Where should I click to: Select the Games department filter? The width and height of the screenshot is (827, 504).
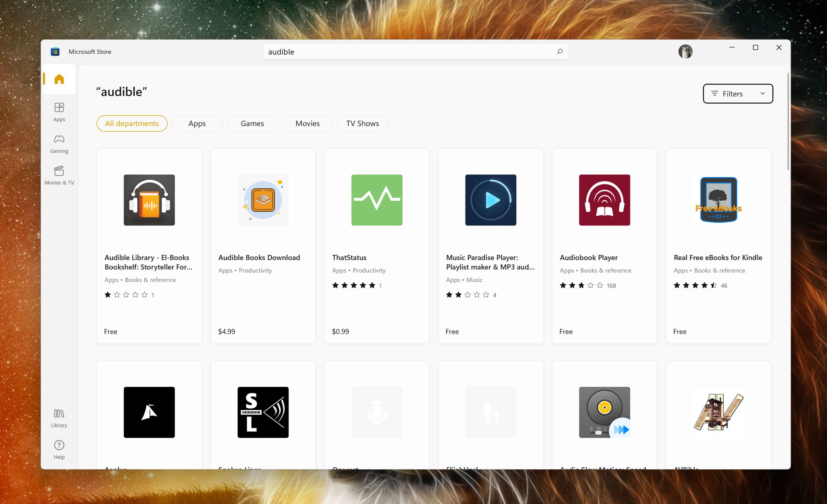(252, 123)
